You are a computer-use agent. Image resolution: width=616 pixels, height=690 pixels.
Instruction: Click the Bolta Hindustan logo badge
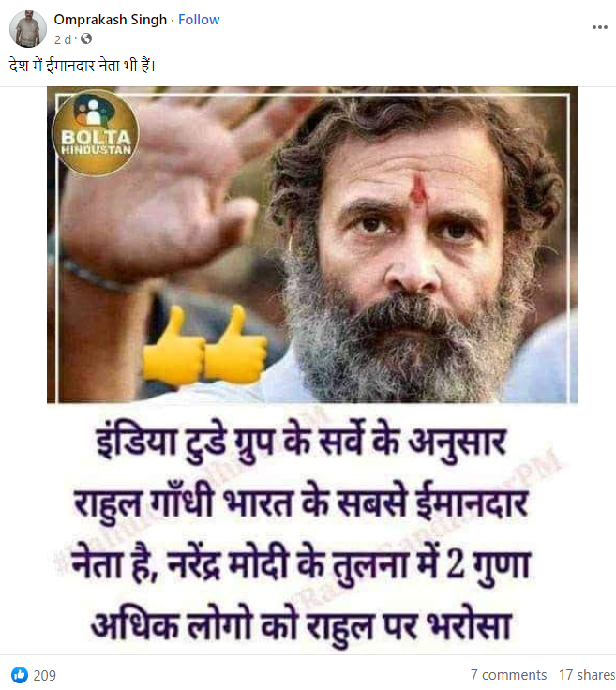(x=95, y=133)
